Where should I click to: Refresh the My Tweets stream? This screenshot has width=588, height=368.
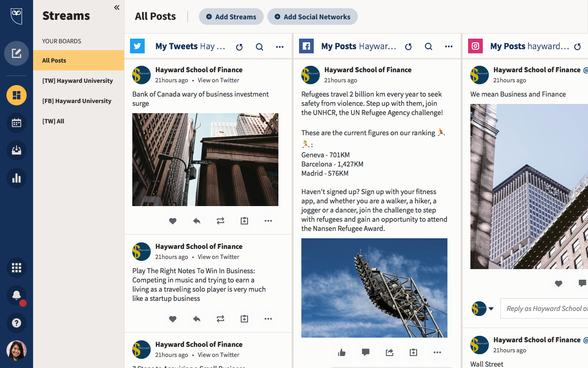click(x=239, y=46)
